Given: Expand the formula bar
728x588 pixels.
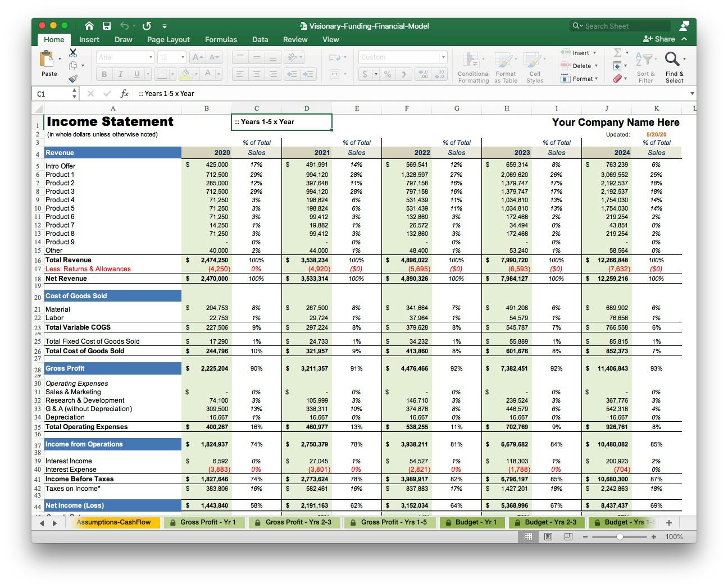Looking at the screenshot, I should click(x=692, y=94).
